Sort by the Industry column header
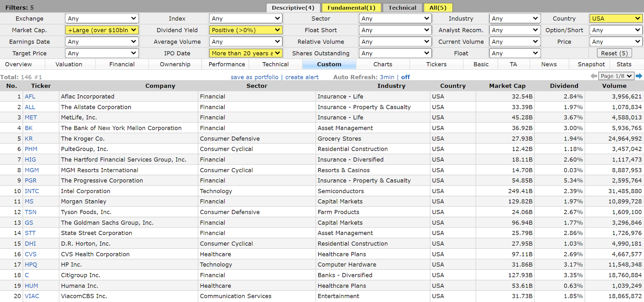The image size is (644, 302). pos(391,86)
